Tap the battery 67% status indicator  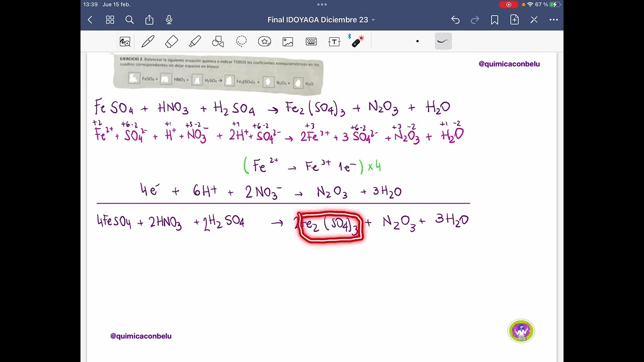(x=548, y=5)
